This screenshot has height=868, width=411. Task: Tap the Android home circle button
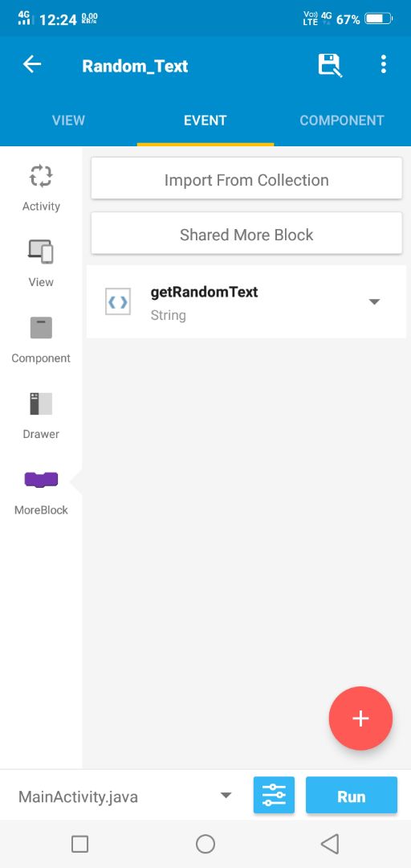tap(205, 844)
